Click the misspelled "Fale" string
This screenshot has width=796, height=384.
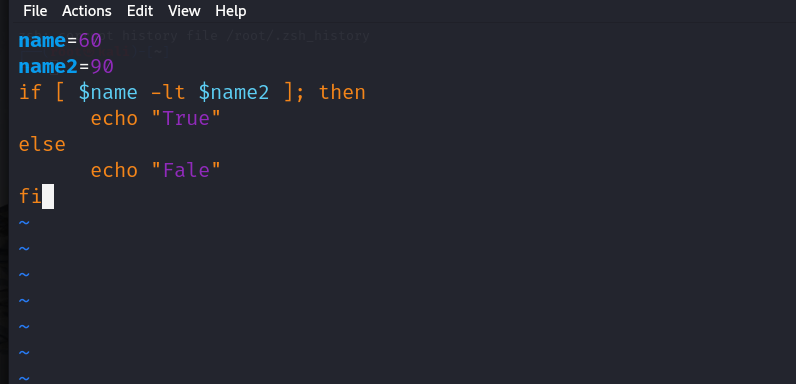(186, 170)
